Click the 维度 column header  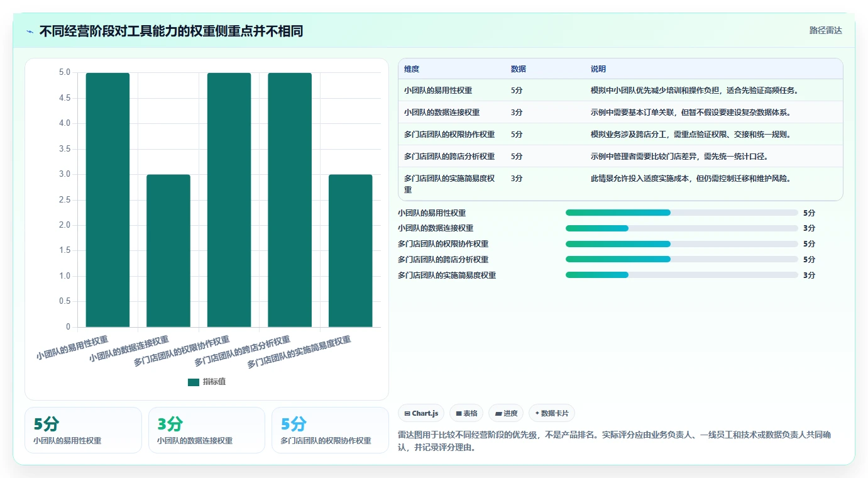tap(412, 69)
